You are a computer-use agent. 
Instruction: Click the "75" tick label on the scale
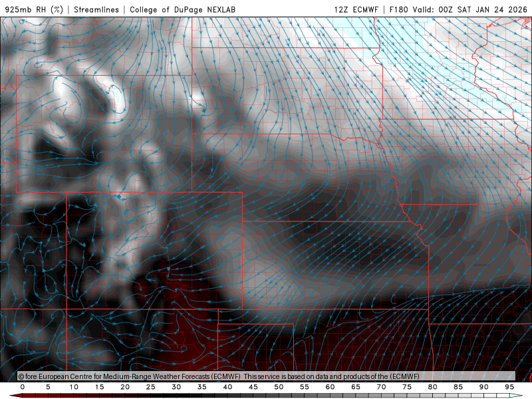407,387
